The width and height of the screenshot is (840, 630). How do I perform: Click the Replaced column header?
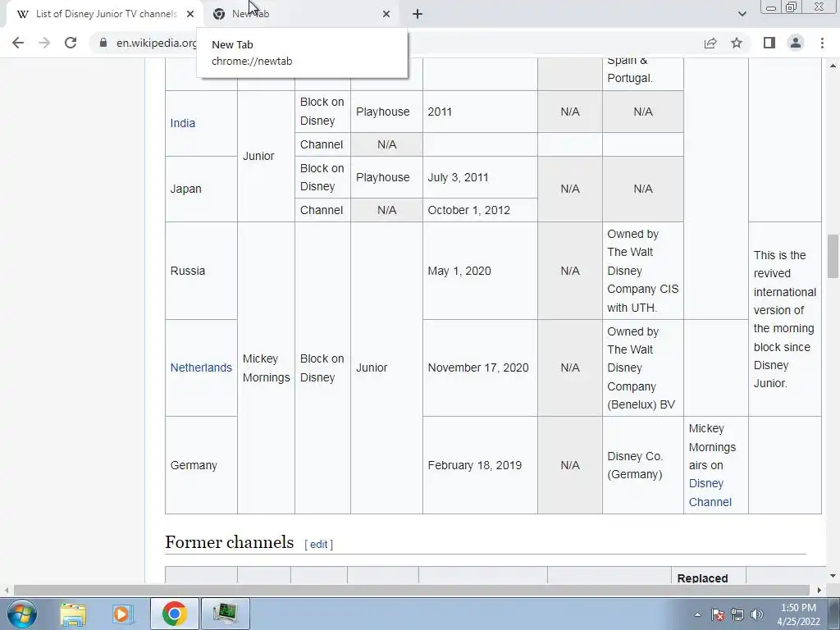pyautogui.click(x=708, y=575)
